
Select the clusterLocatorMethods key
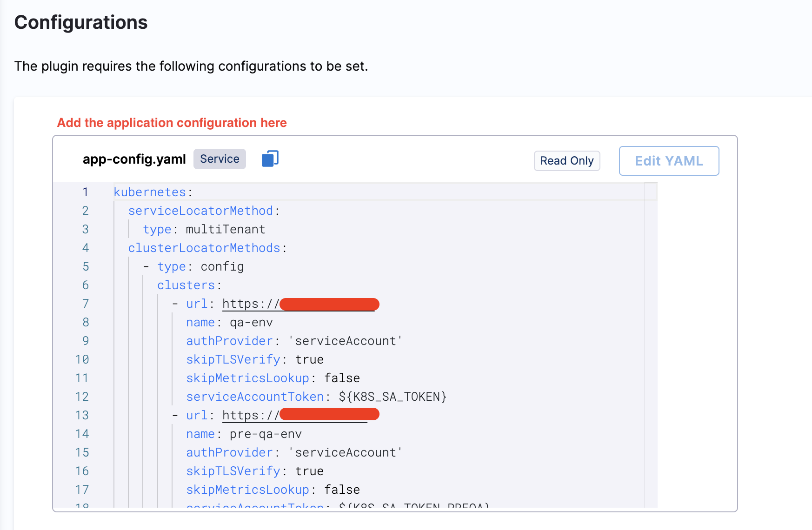pos(204,248)
